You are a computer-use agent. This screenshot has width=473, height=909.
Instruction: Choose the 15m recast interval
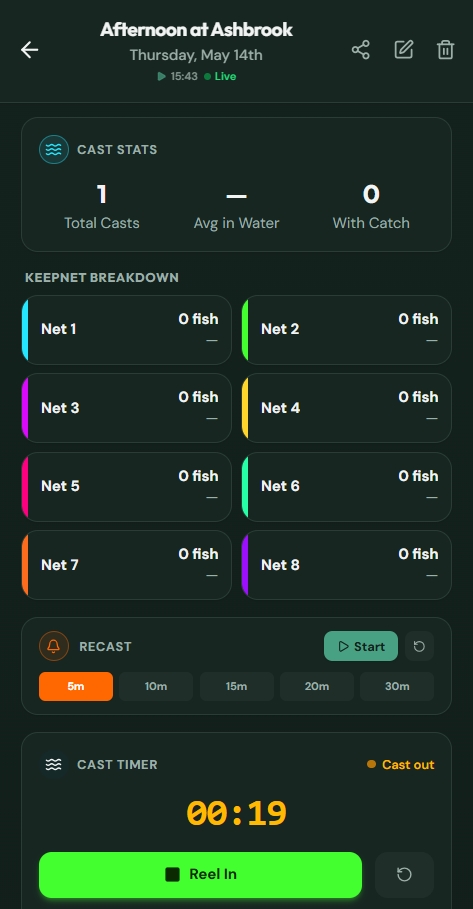click(236, 686)
